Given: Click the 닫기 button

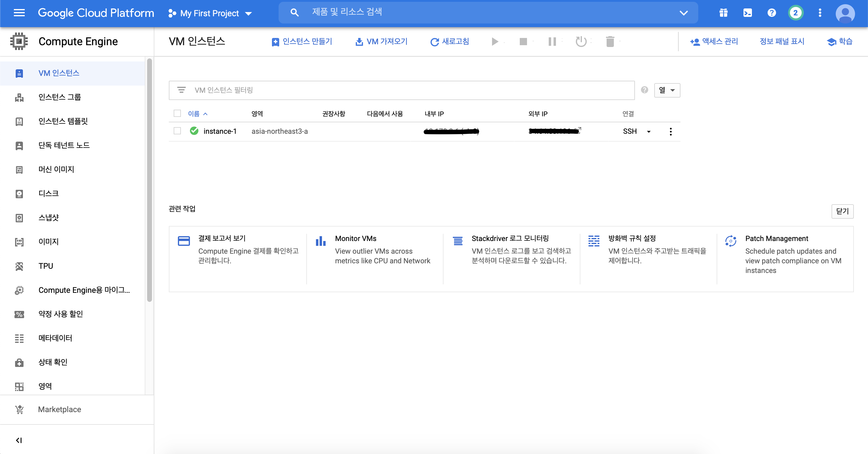Looking at the screenshot, I should pos(842,211).
